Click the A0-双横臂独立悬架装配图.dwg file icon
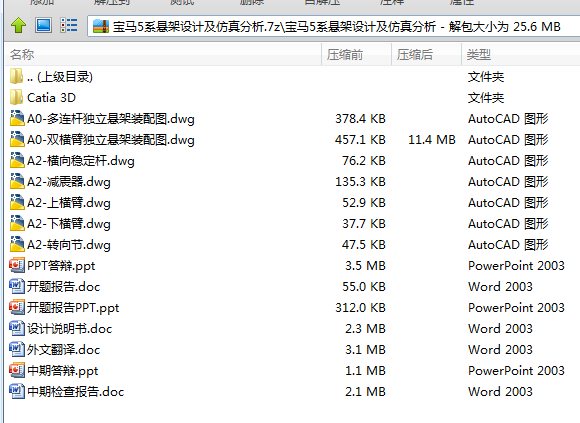This screenshot has height=423, width=580. click(17, 139)
